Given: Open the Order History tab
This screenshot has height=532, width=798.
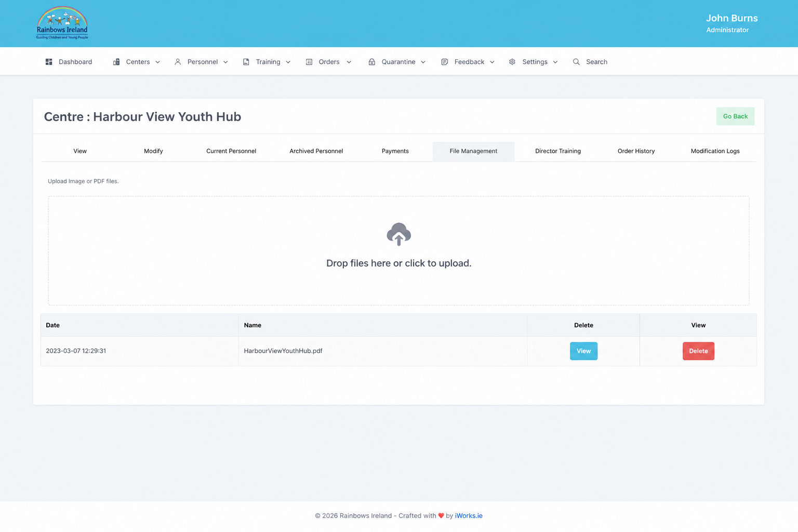Looking at the screenshot, I should (x=636, y=151).
